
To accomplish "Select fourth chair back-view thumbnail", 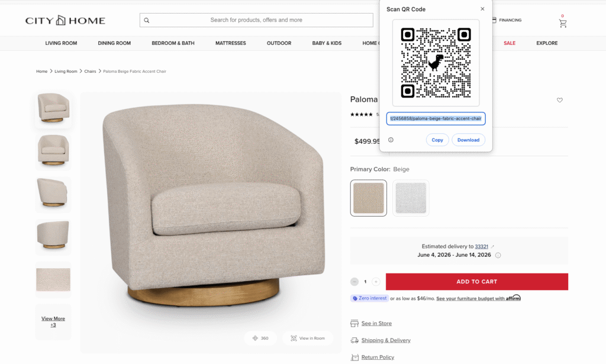I will point(53,237).
